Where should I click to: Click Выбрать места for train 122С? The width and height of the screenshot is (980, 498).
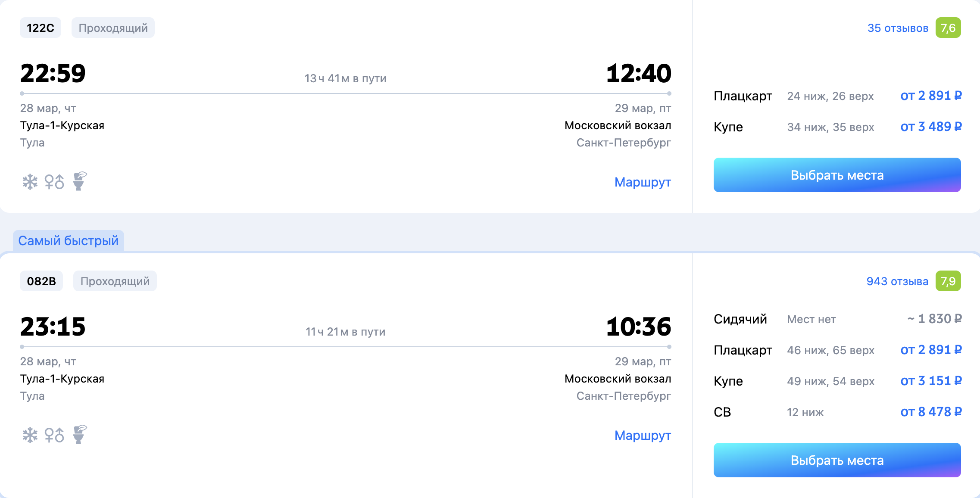point(837,175)
